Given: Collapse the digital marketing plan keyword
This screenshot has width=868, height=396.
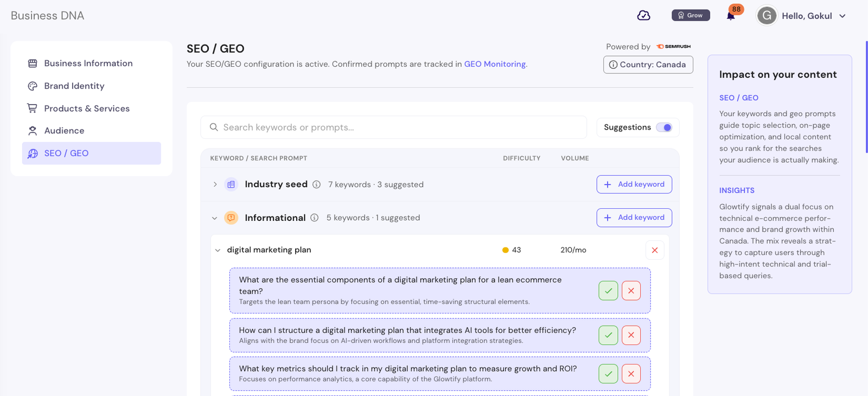Looking at the screenshot, I should [218, 250].
